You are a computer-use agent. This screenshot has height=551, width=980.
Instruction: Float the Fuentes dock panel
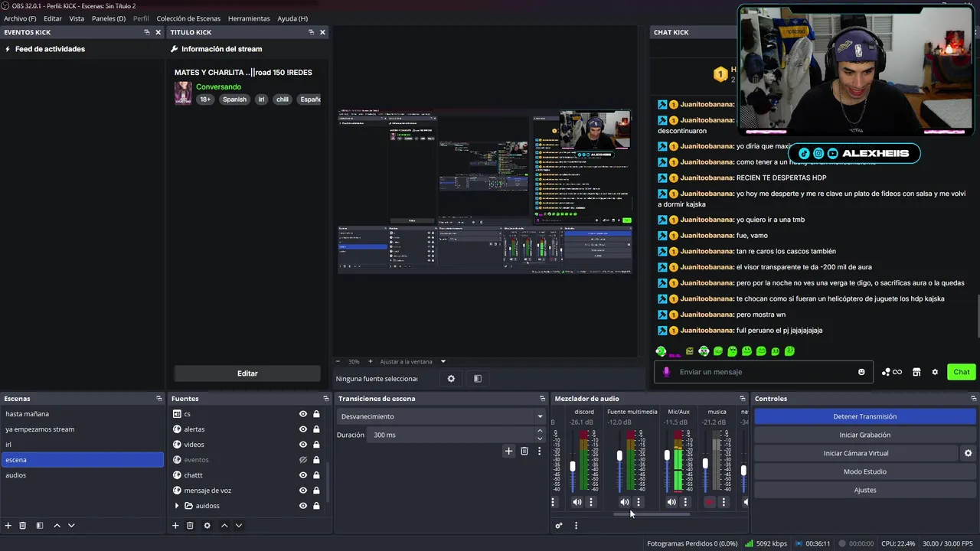pyautogui.click(x=326, y=399)
